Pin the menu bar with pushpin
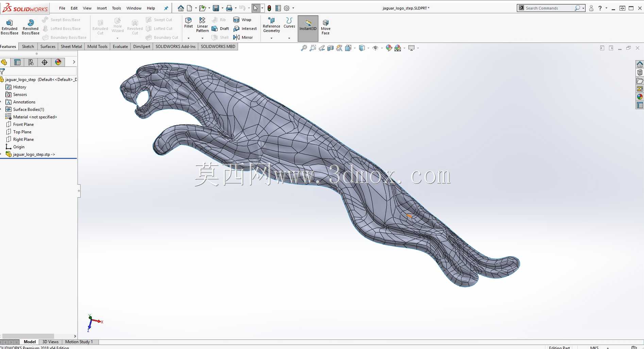Screen dimensions: 644x349 [x=166, y=8]
